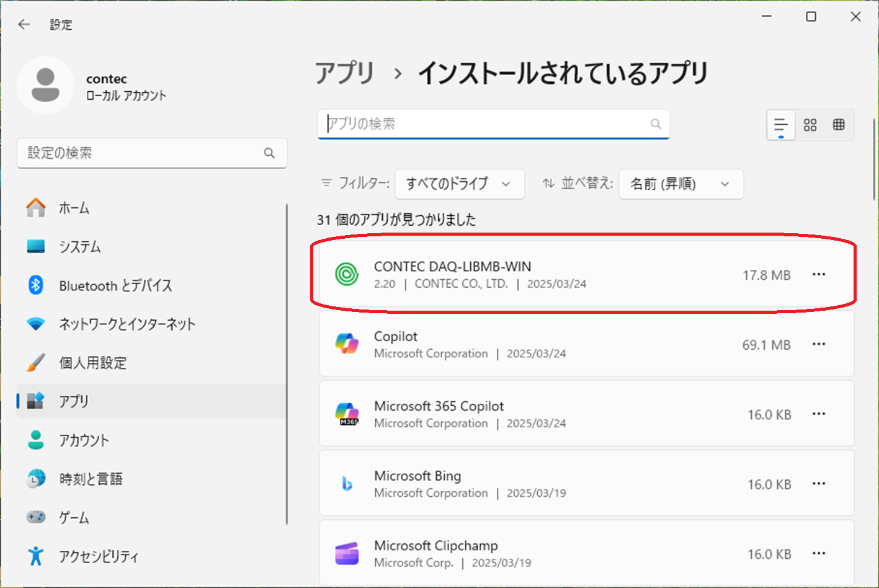The width and height of the screenshot is (879, 588).
Task: Click the インストールされているアプリ heading
Action: coord(563,73)
